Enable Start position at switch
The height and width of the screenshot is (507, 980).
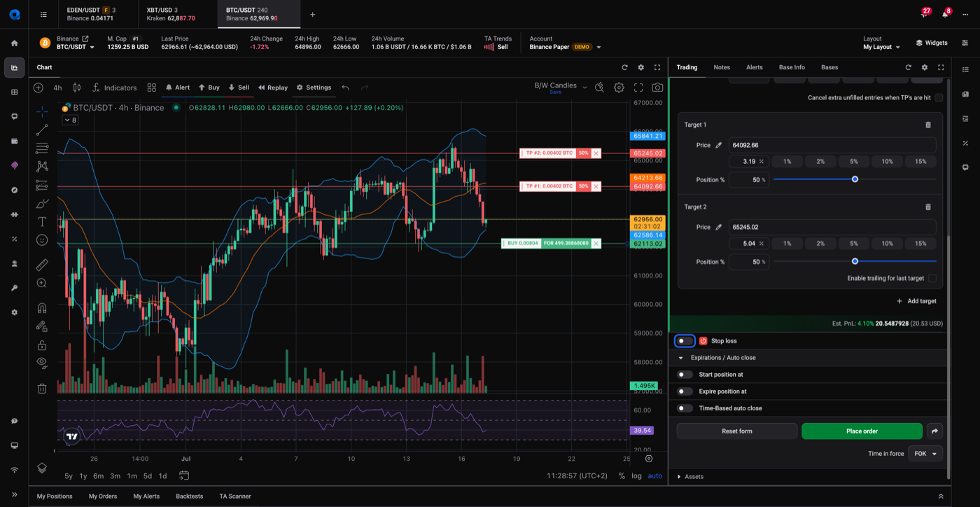[x=685, y=375]
